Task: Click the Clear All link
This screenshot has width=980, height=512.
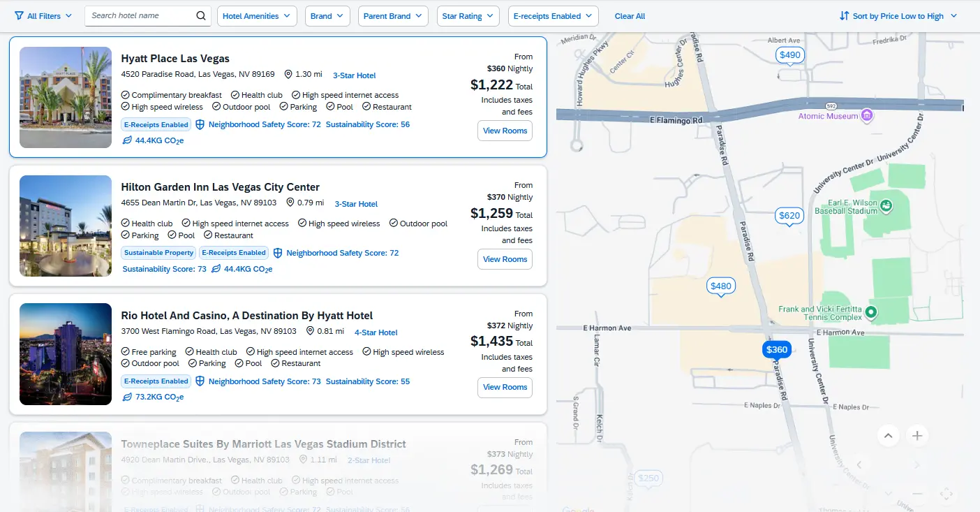Action: [x=630, y=16]
